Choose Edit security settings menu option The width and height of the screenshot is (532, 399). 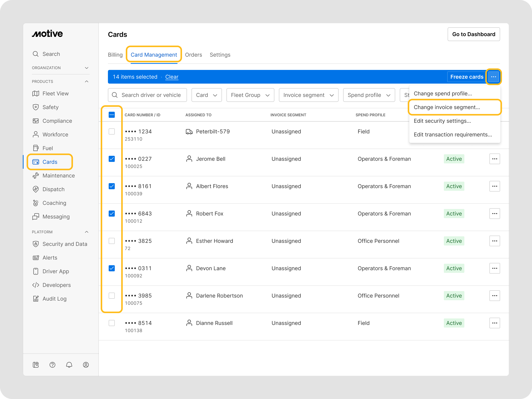(442, 121)
